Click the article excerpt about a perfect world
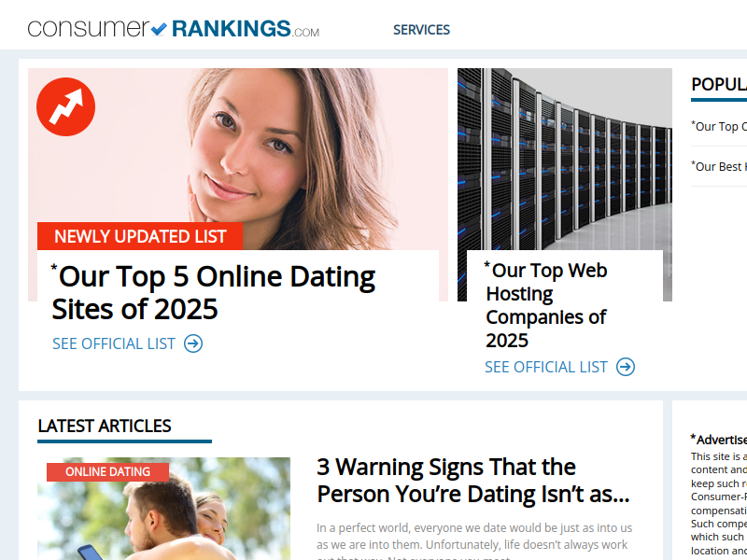The width and height of the screenshot is (747, 560). coord(474,541)
